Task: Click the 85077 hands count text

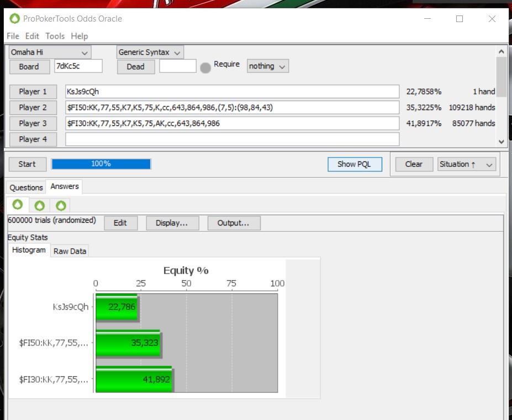Action: click(x=473, y=123)
